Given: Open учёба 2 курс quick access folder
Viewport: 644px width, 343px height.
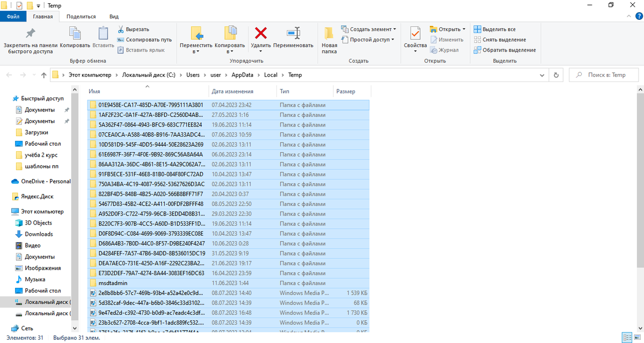Looking at the screenshot, I should [x=36, y=155].
